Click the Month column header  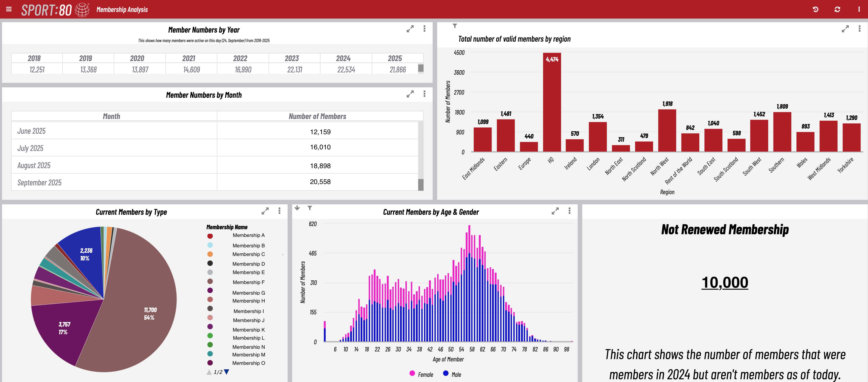[111, 117]
